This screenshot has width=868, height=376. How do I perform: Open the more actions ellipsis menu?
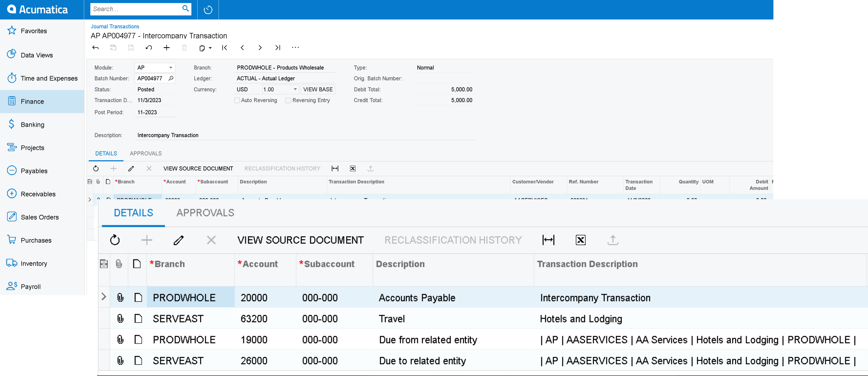[296, 48]
